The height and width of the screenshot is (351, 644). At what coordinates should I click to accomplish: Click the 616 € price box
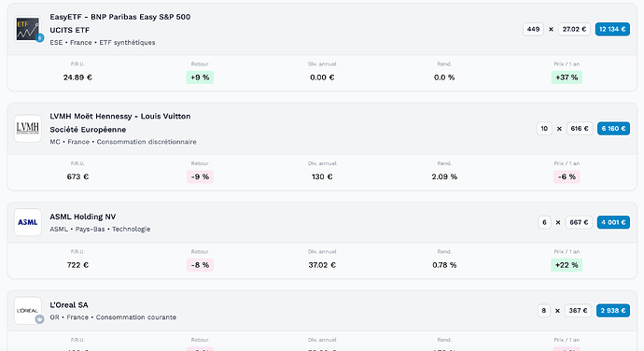coord(580,129)
